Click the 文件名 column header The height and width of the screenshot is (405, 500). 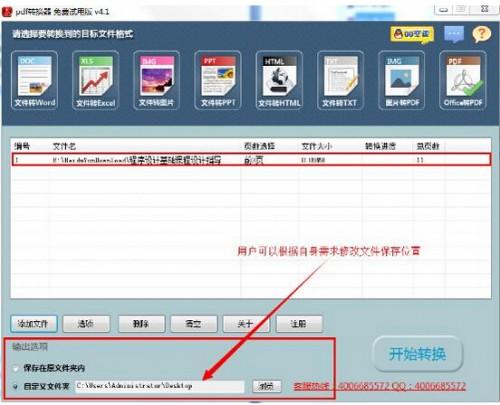pyautogui.click(x=64, y=146)
